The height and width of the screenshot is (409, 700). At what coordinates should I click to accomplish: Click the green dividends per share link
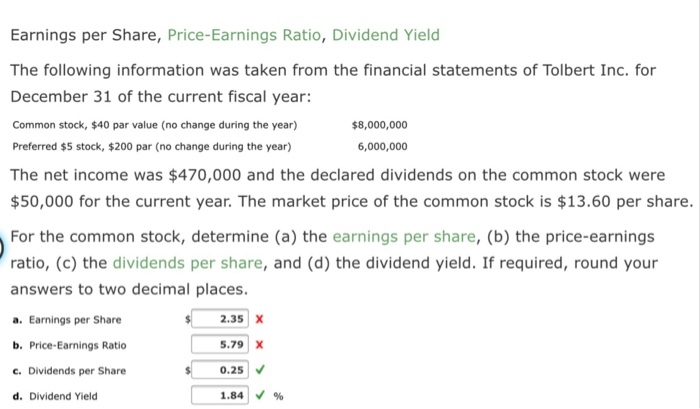[x=188, y=263]
